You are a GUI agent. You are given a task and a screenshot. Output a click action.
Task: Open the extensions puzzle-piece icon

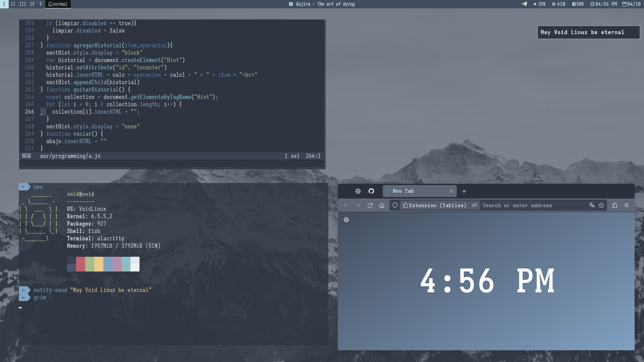[x=615, y=205]
